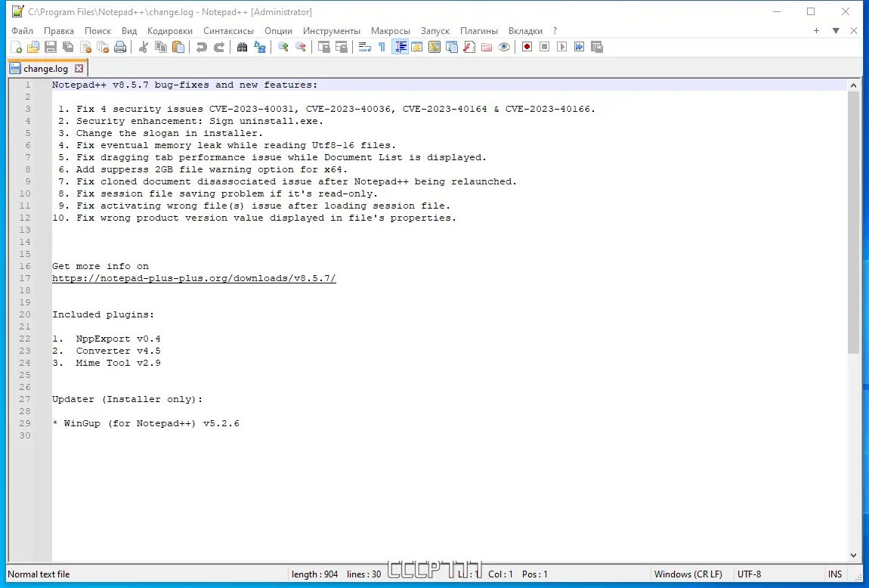Start macro recording with red dot icon
This screenshot has width=869, height=588.
pos(527,47)
